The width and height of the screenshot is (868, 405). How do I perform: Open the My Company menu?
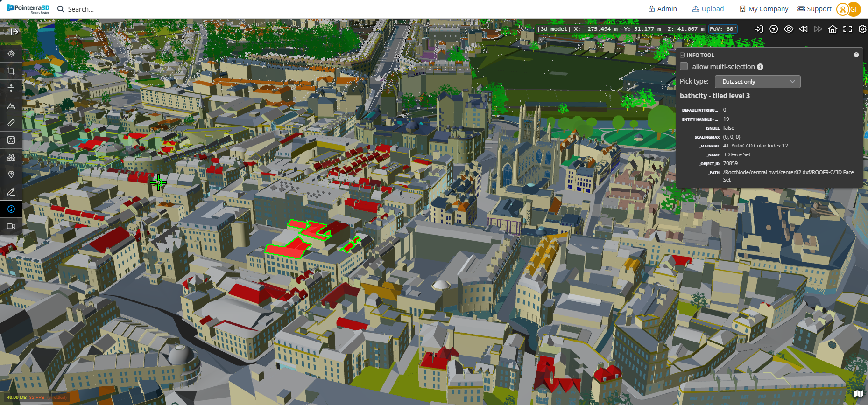click(x=764, y=9)
